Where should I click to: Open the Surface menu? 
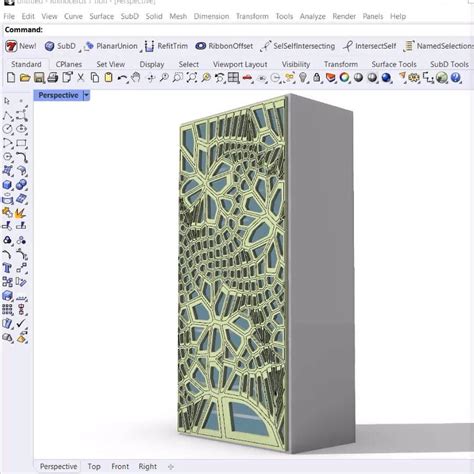click(x=102, y=16)
